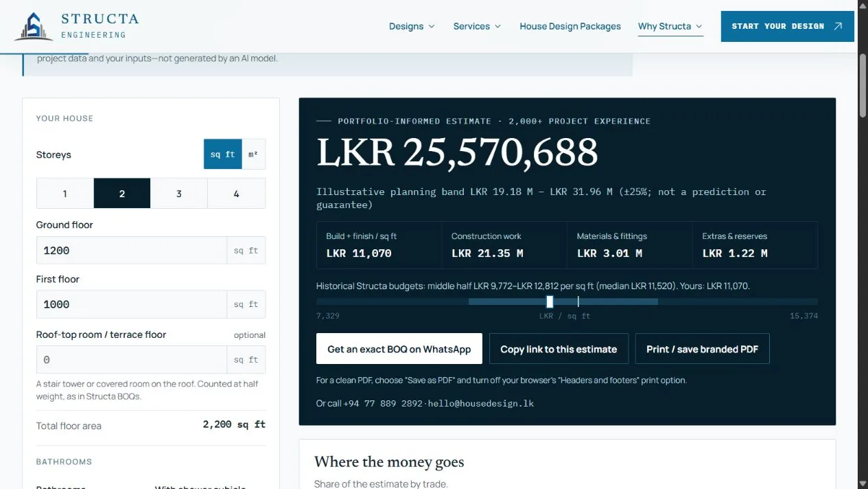The width and height of the screenshot is (868, 489).
Task: Click the 15,374 maximum scale label
Action: (804, 316)
